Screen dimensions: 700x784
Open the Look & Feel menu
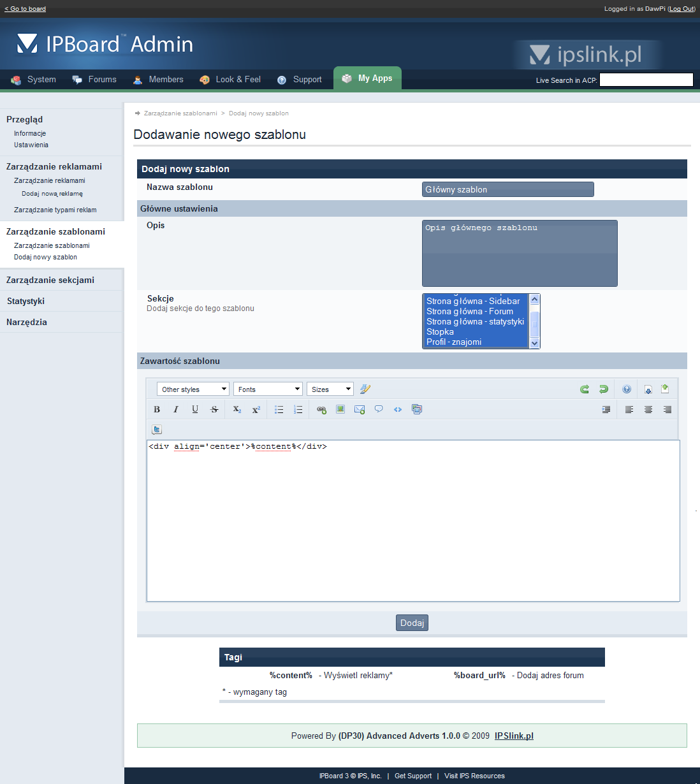(x=231, y=80)
